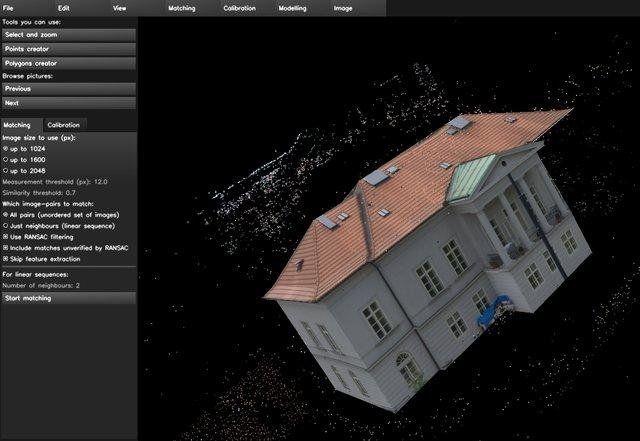This screenshot has height=441, width=640.
Task: Go to the Previous picture
Action: point(68,88)
